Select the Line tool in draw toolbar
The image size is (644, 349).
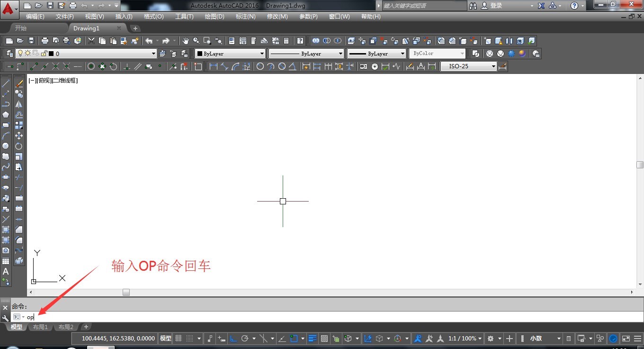click(x=6, y=83)
